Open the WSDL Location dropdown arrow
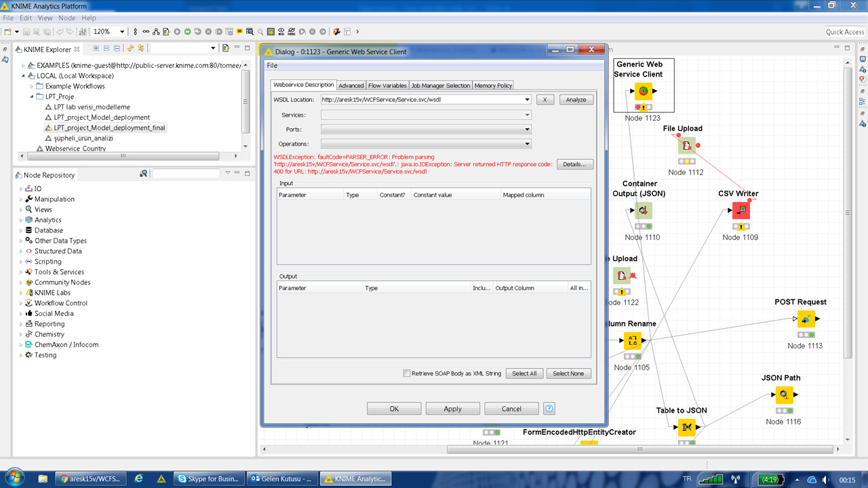The image size is (868, 488). [527, 100]
